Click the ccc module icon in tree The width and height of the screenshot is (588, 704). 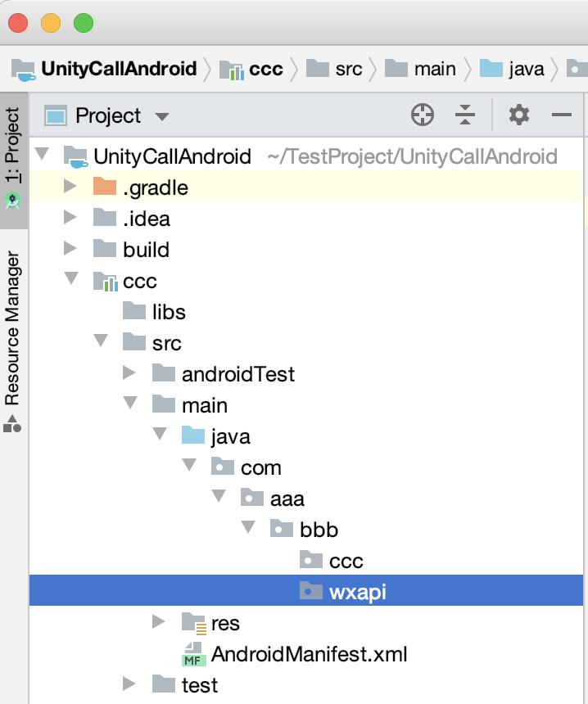click(106, 281)
